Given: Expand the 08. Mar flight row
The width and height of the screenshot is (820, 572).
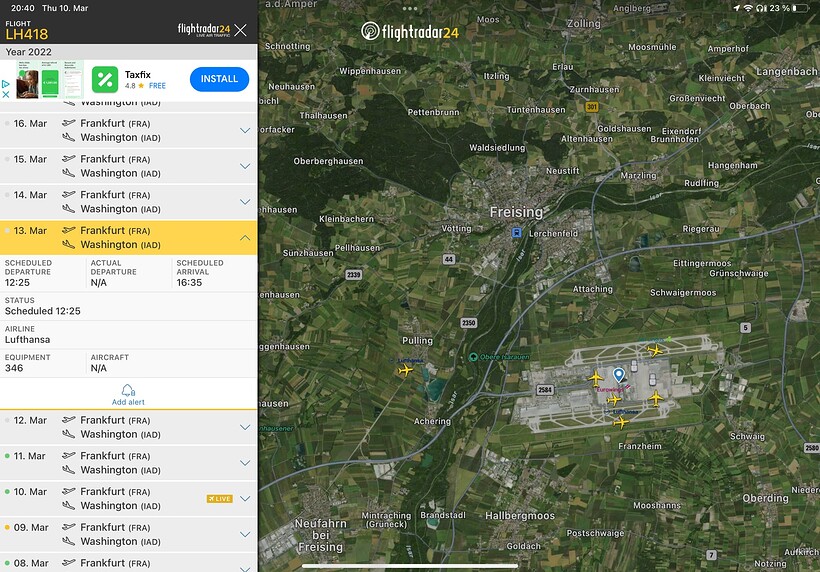Looking at the screenshot, I should 129,563.
